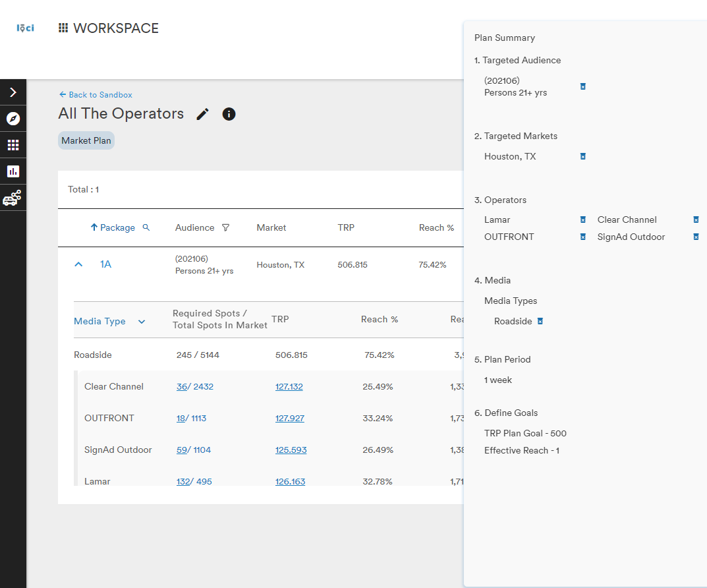Screen dimensions: 707x588
Task: Open Clear Channel TRP 127.132
Action: point(289,386)
